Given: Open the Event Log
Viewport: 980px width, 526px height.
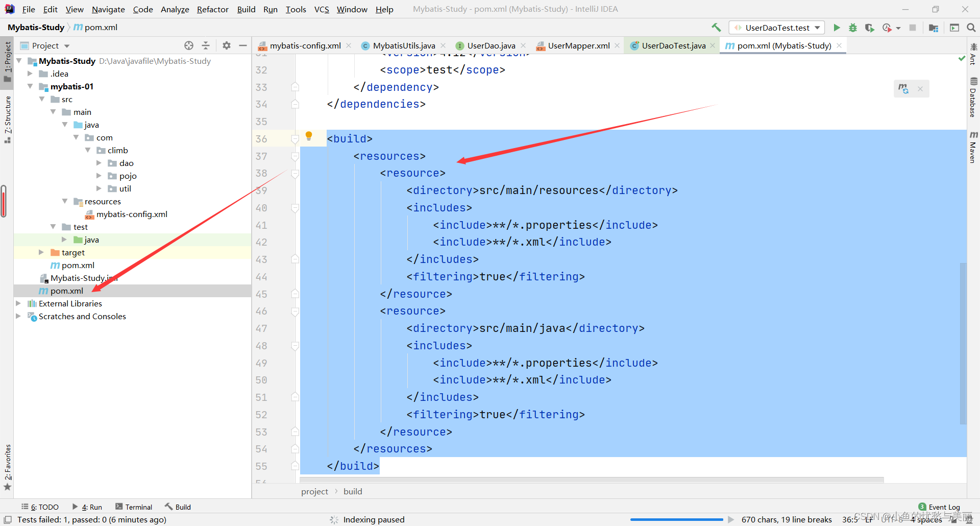Looking at the screenshot, I should pyautogui.click(x=944, y=507).
